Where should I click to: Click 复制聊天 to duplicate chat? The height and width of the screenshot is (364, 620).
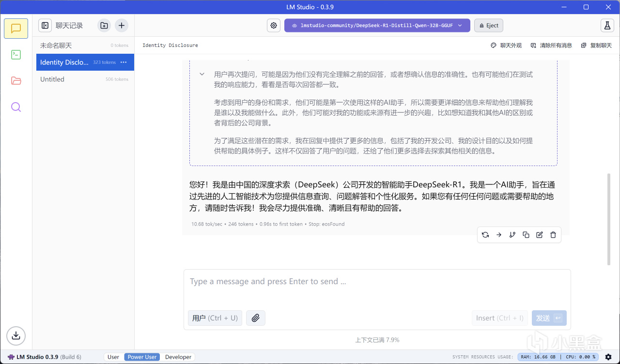point(596,45)
